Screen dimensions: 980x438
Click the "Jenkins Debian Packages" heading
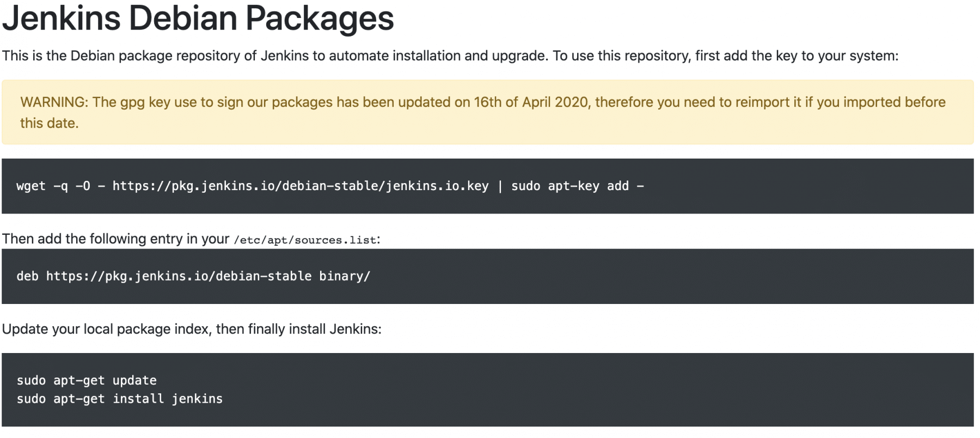198,18
